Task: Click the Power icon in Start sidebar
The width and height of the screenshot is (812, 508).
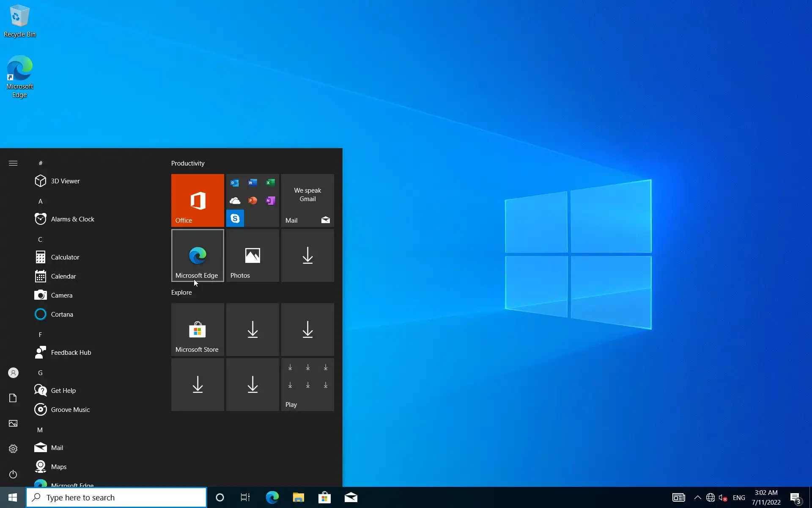Action: coord(13,474)
